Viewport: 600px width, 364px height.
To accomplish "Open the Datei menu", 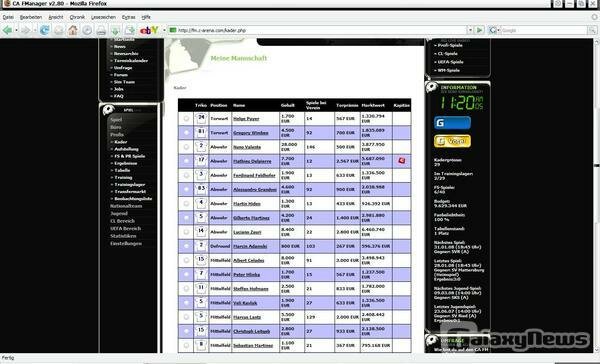I will [x=8, y=17].
